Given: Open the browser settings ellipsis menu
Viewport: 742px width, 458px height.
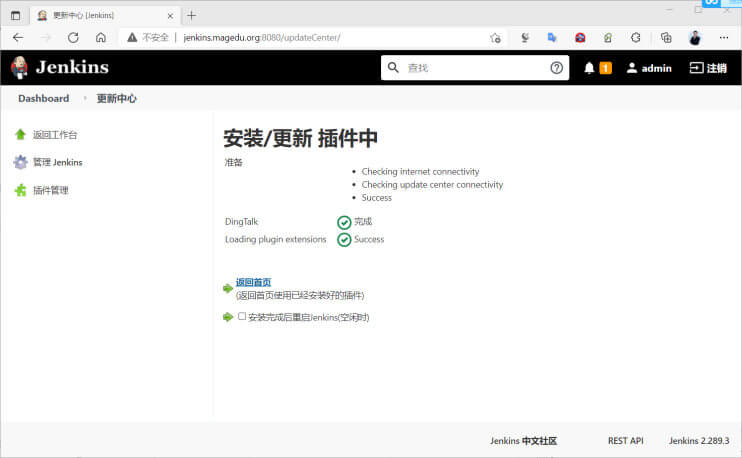Looking at the screenshot, I should click(x=724, y=37).
